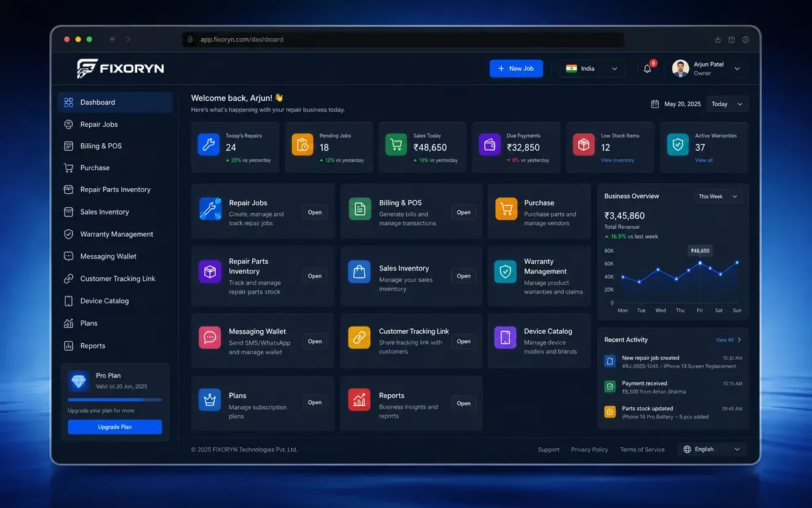812x508 pixels.
Task: Select Repair Parts Inventory in the sidebar
Action: pyautogui.click(x=115, y=189)
